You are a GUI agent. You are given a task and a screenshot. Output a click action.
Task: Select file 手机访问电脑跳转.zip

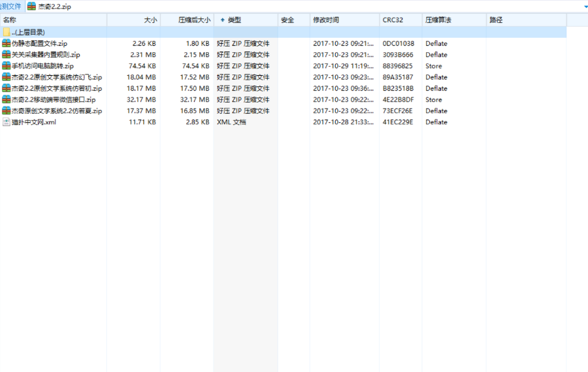click(42, 66)
